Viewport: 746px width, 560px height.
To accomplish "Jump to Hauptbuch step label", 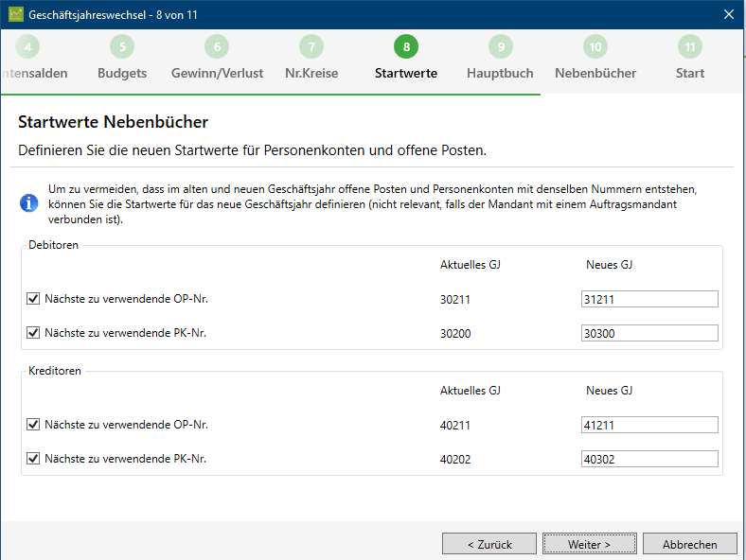I will pos(500,73).
